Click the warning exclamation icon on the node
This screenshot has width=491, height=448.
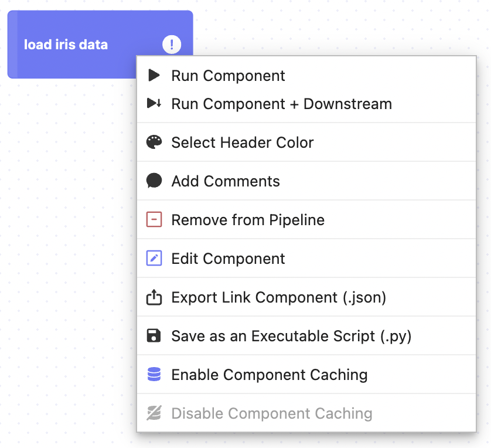coord(172,44)
